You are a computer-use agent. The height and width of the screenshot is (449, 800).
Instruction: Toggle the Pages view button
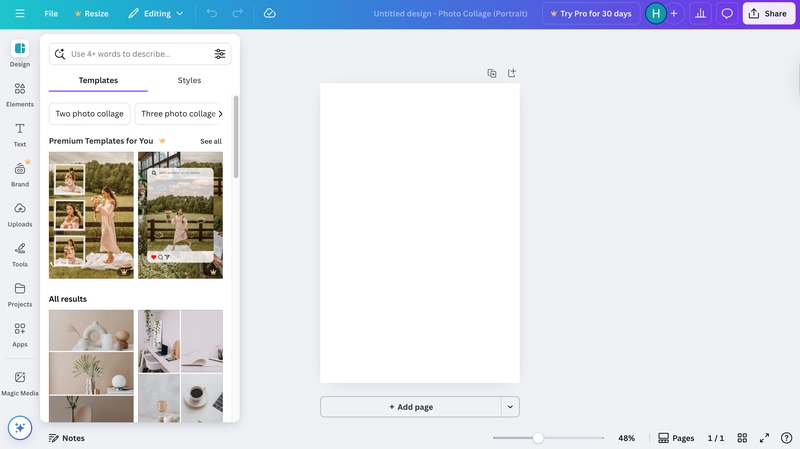coord(676,438)
